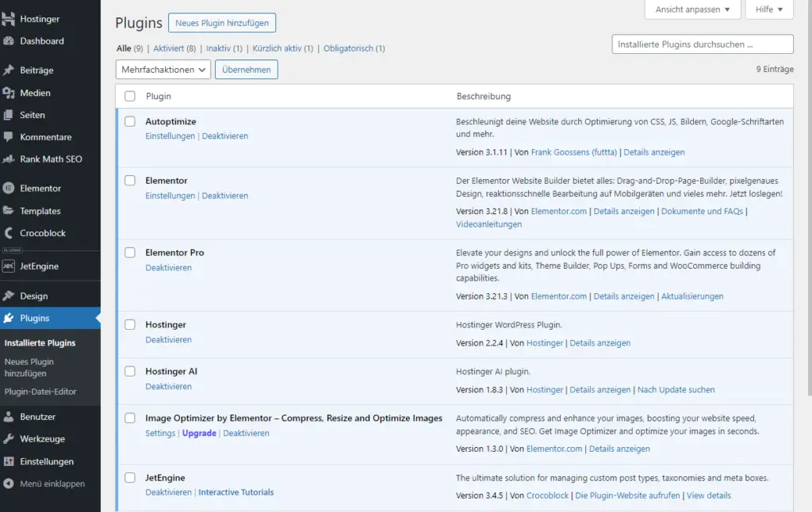Click the 'Hostinger WordPress Plugin.' description

pos(509,325)
